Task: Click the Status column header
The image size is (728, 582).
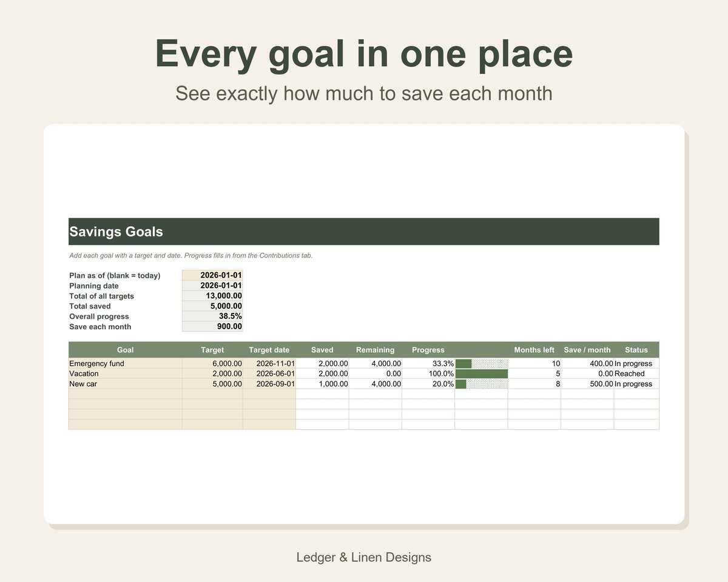Action: [x=636, y=350]
